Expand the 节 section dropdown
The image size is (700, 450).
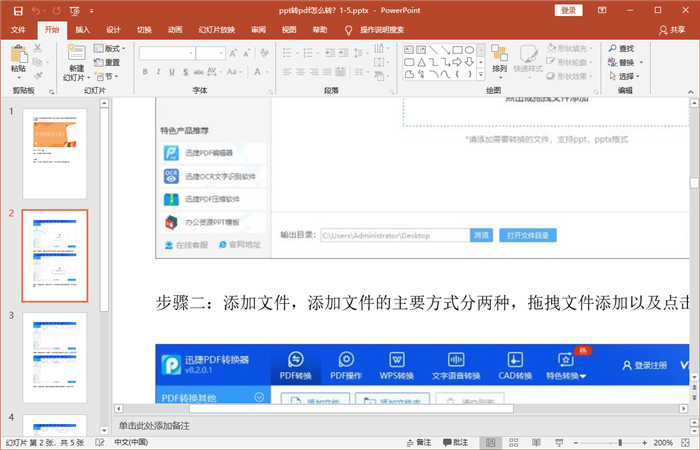106,76
